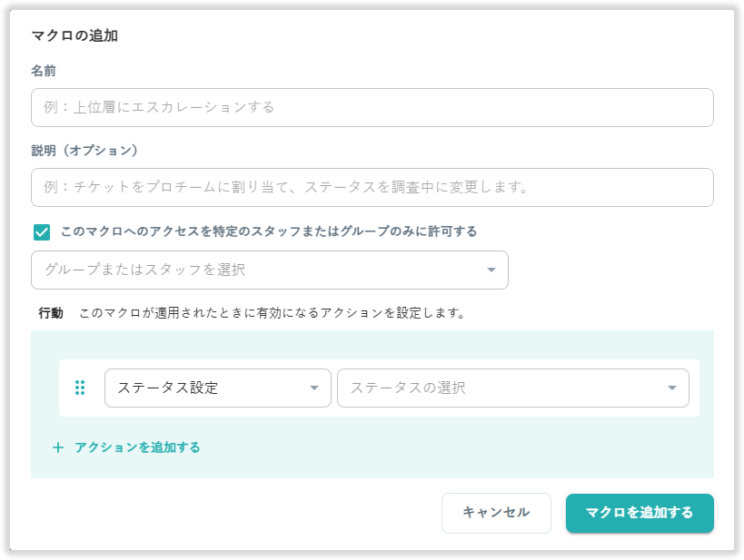Image resolution: width=744 pixels, height=560 pixels.
Task: Click the 名前 field label
Action: tap(44, 71)
